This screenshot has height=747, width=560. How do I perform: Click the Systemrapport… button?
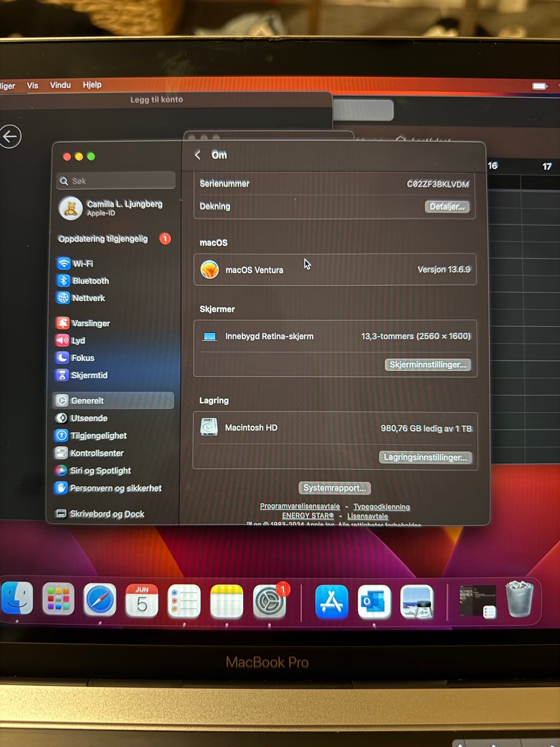pos(334,488)
